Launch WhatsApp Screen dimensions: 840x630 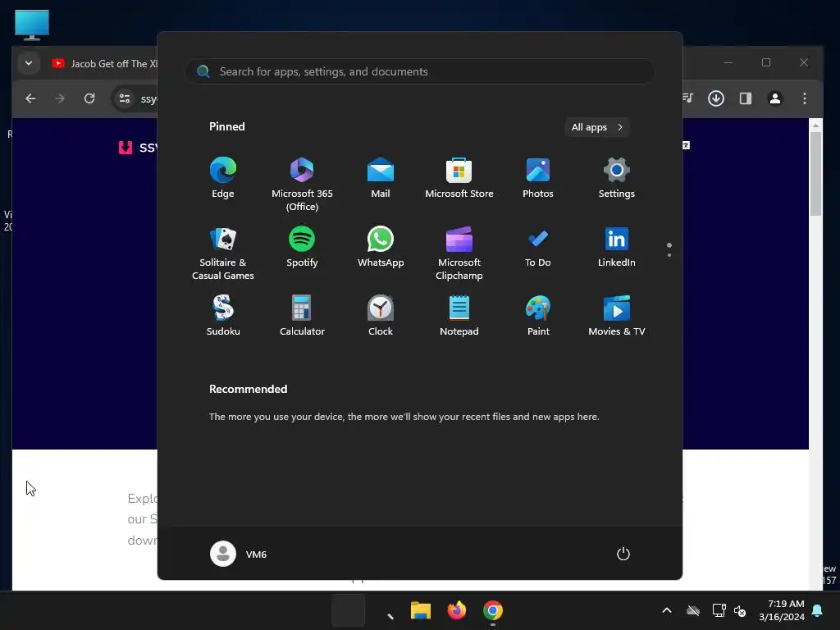(381, 248)
